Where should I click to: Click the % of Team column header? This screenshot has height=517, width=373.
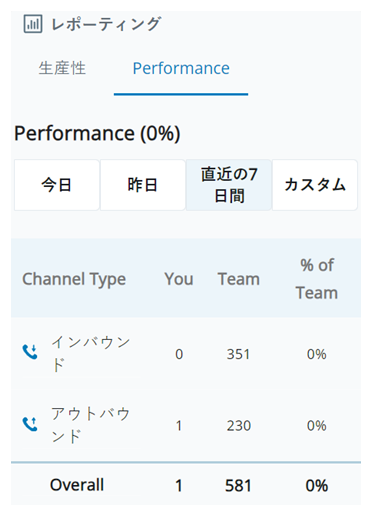click(317, 279)
